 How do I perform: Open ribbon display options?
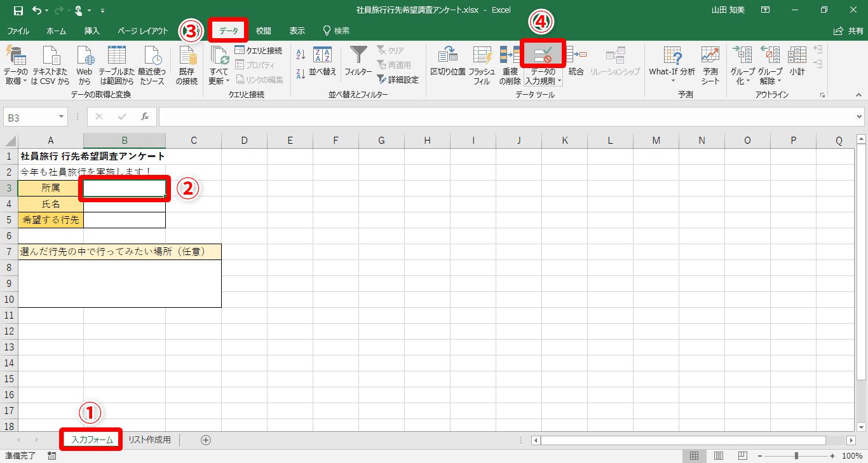pyautogui.click(x=766, y=10)
